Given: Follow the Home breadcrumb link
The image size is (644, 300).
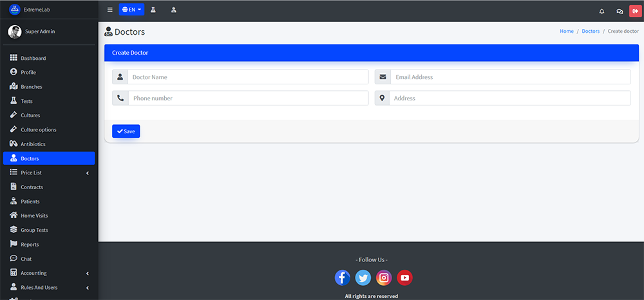Looking at the screenshot, I should click(566, 32).
